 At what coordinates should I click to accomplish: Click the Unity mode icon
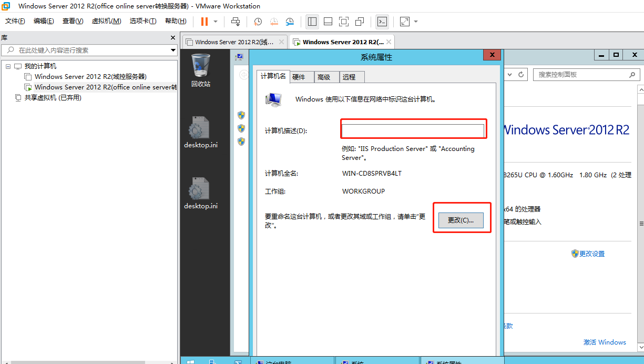tap(360, 22)
